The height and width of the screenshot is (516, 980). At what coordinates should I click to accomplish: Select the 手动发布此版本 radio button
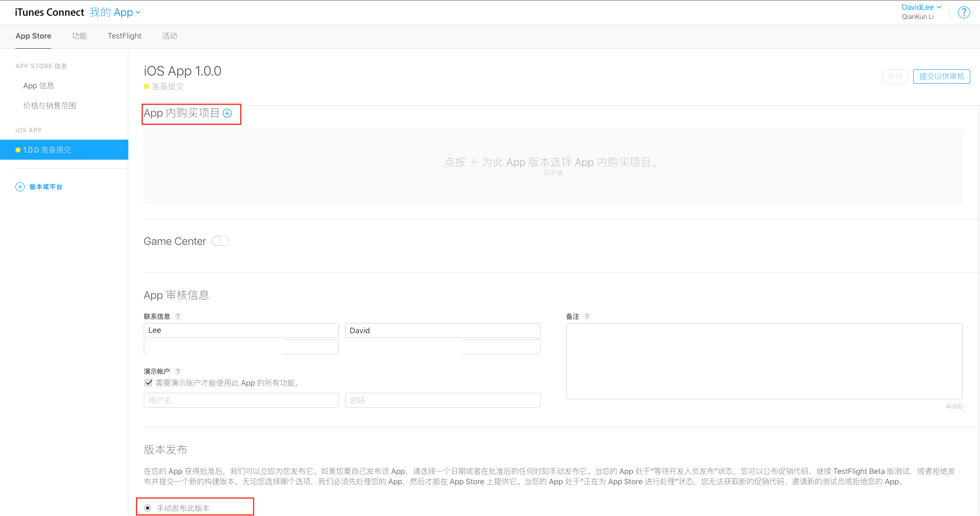click(148, 508)
